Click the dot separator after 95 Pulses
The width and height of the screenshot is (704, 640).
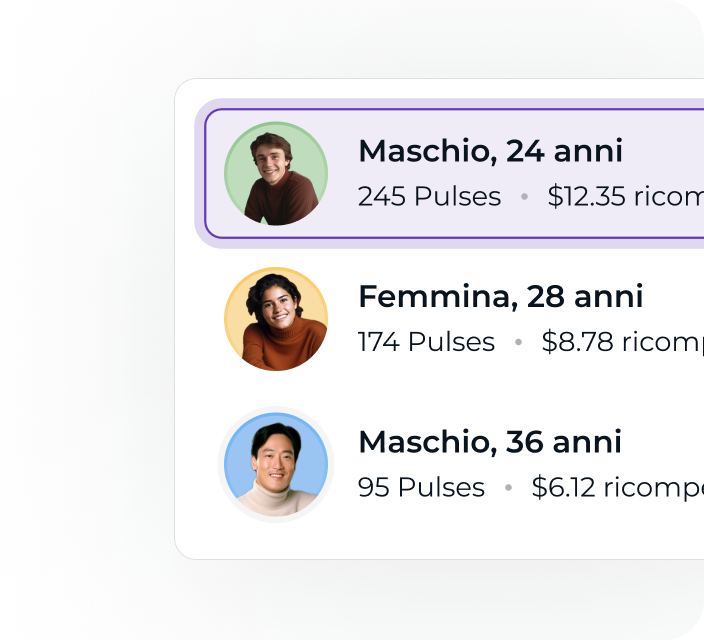tap(508, 487)
